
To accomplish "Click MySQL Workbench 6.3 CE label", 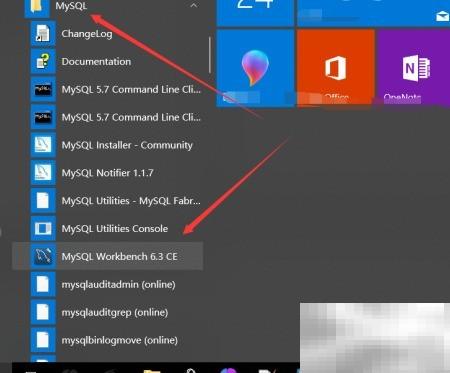I will coord(119,257).
